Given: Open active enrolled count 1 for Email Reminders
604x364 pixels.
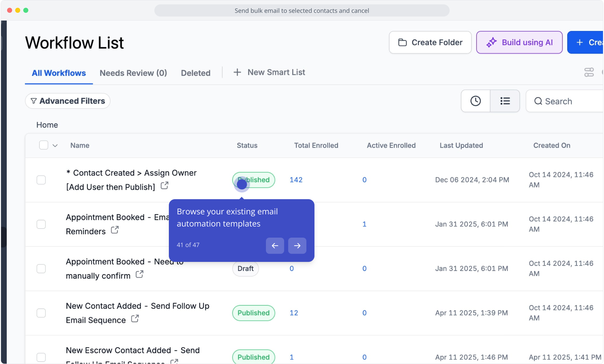Looking at the screenshot, I should pyautogui.click(x=364, y=224).
